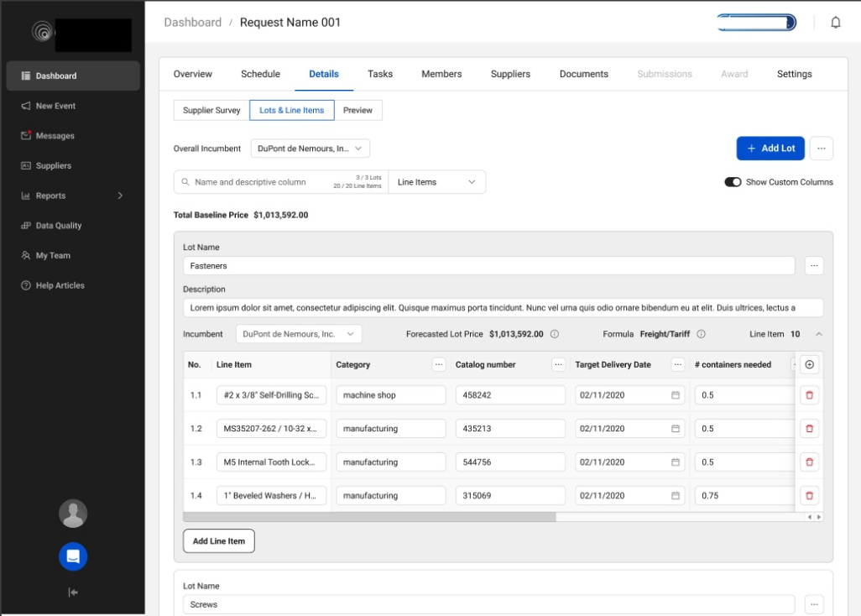Viewport: 861px width, 616px height.
Task: Open the Line Items filter dropdown
Action: [x=436, y=181]
